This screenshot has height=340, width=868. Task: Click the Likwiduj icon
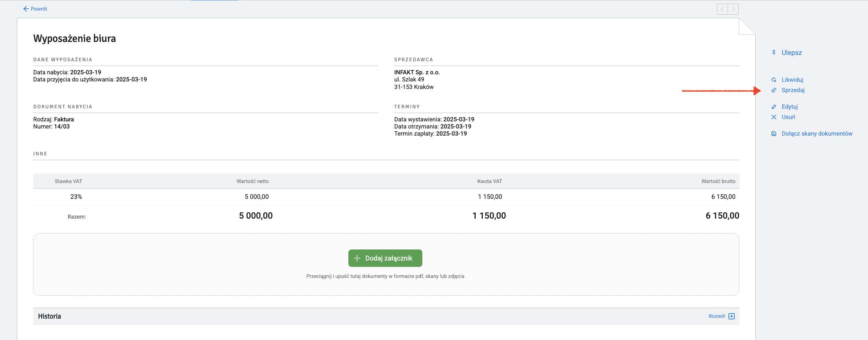click(x=774, y=80)
